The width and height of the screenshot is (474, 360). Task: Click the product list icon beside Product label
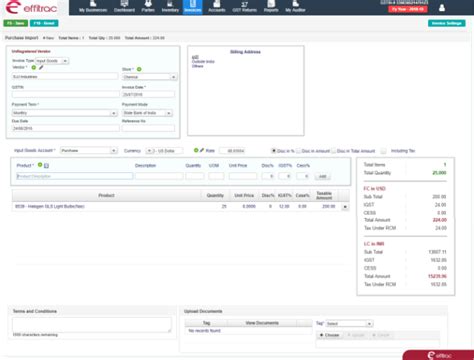click(x=47, y=165)
